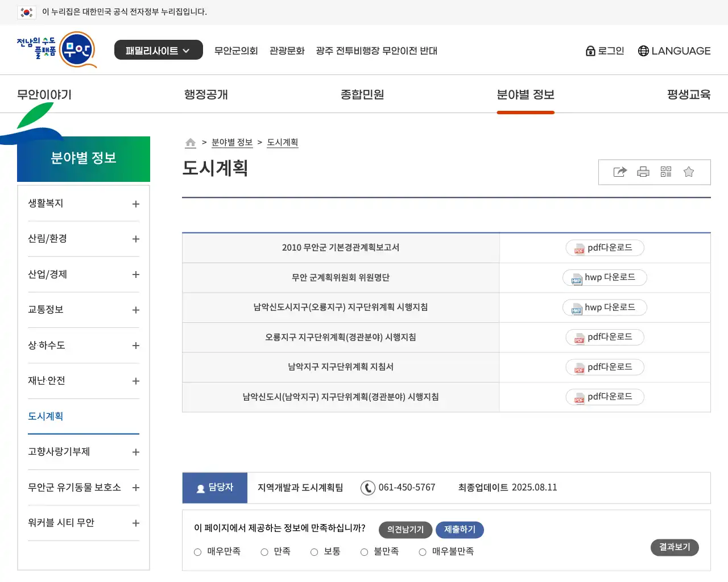Click the 결과보기 button
Screen dimensions: 728x582
point(674,547)
